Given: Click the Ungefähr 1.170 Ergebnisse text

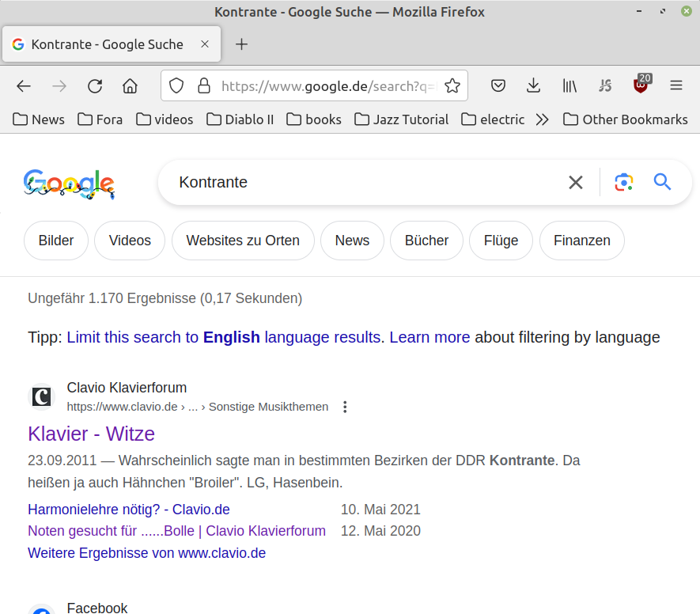Looking at the screenshot, I should click(165, 298).
